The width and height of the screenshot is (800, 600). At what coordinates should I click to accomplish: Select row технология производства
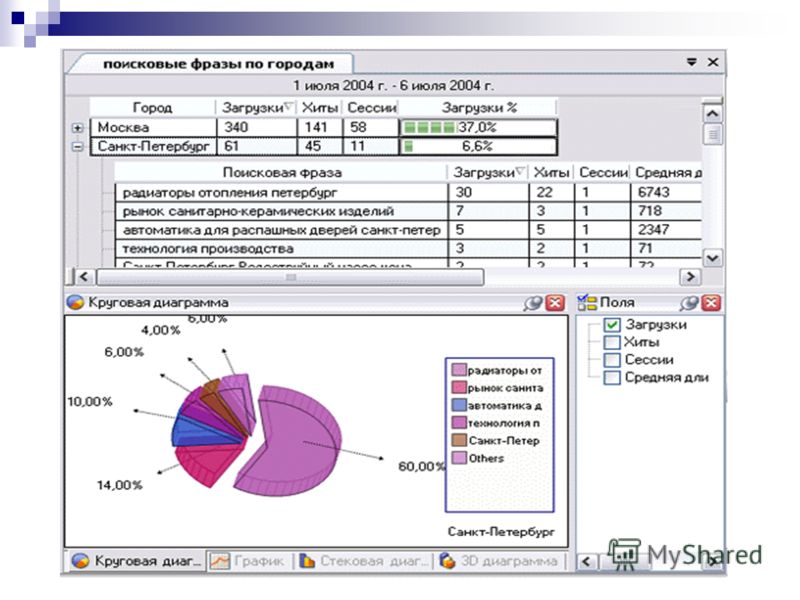click(408, 248)
